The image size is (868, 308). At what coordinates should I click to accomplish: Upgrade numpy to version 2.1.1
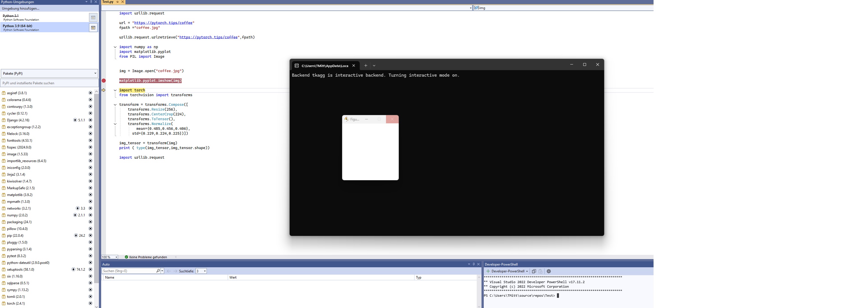coord(75,215)
